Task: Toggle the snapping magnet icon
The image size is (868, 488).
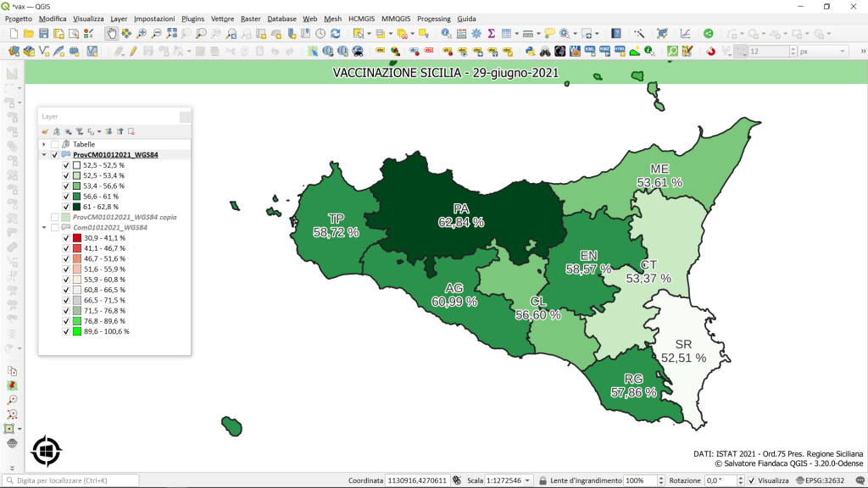Action: click(711, 51)
